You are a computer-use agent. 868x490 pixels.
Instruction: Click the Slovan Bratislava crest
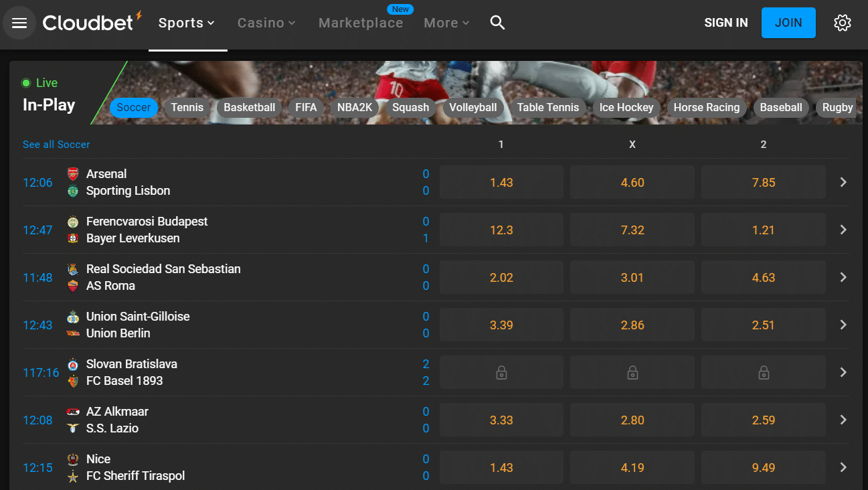tap(73, 364)
